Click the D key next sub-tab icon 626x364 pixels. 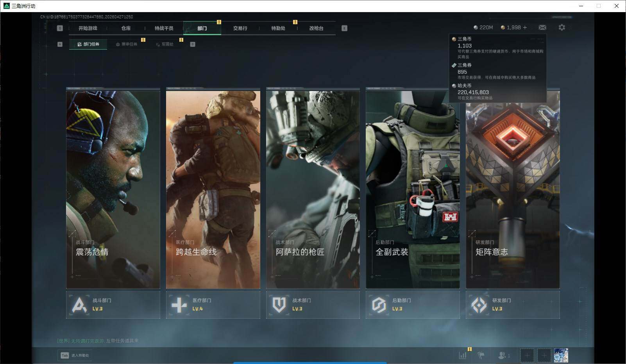pos(193,44)
